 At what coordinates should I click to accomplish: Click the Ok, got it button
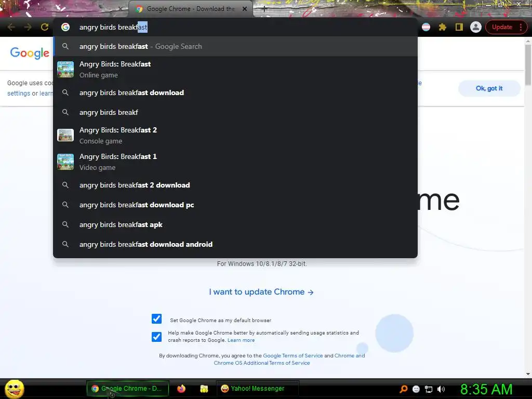click(x=489, y=88)
